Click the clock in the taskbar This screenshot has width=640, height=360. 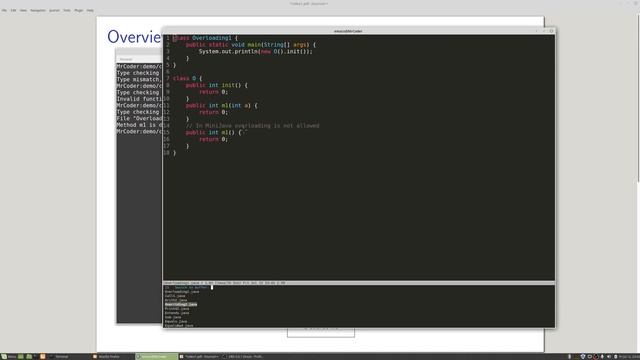tap(629, 356)
